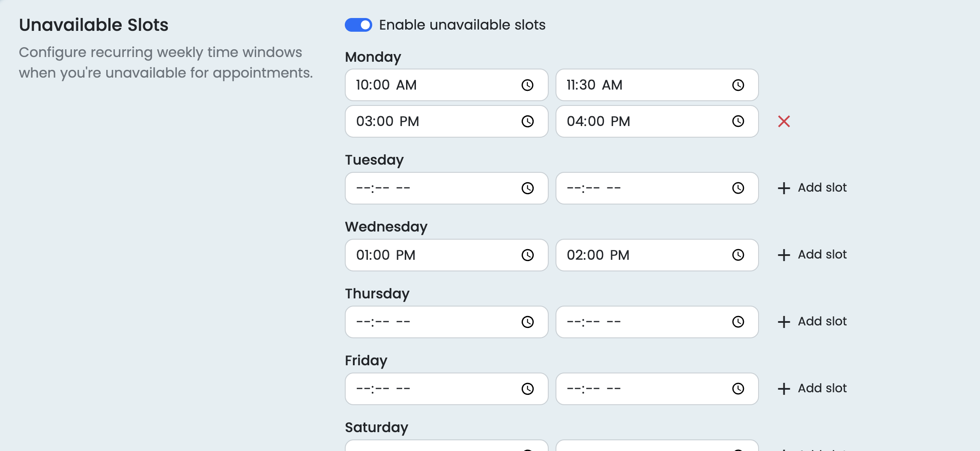The height and width of the screenshot is (451, 980).
Task: Click the Monday 10:00 AM time field
Action: click(x=446, y=85)
